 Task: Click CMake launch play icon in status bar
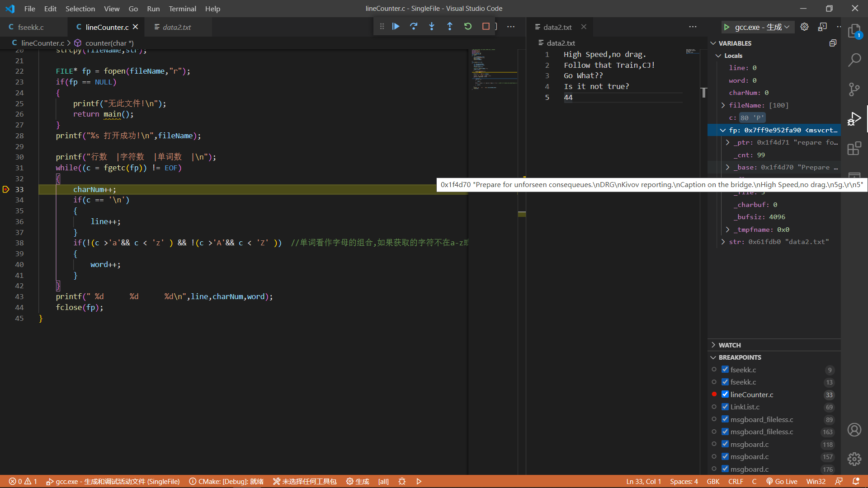[419, 482]
